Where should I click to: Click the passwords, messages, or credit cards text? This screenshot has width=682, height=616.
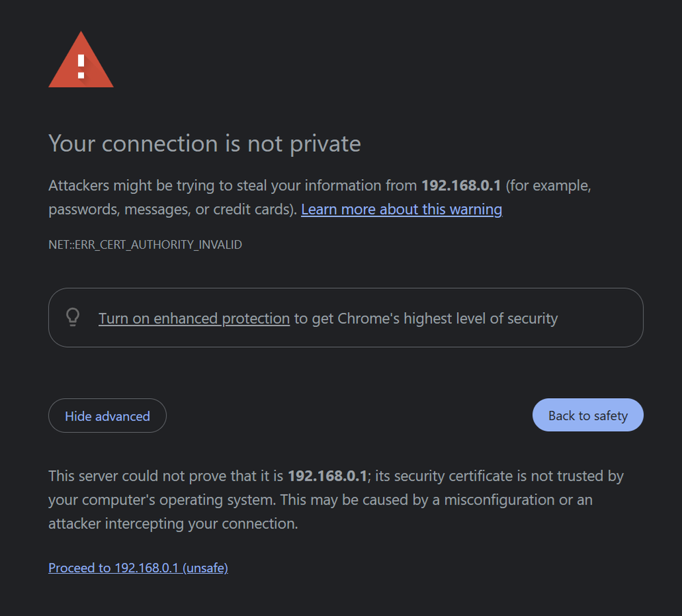point(171,210)
